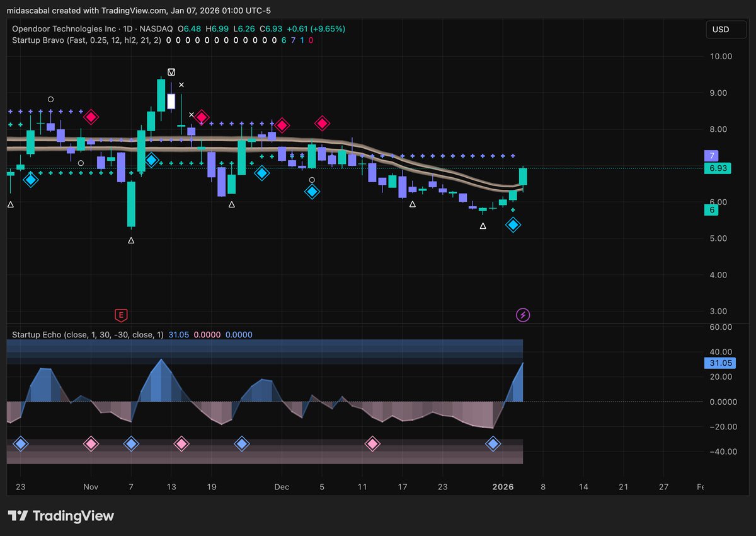Click the pink 0.0000 value in Echo legend
Screen dimensions: 756x536
pos(207,335)
